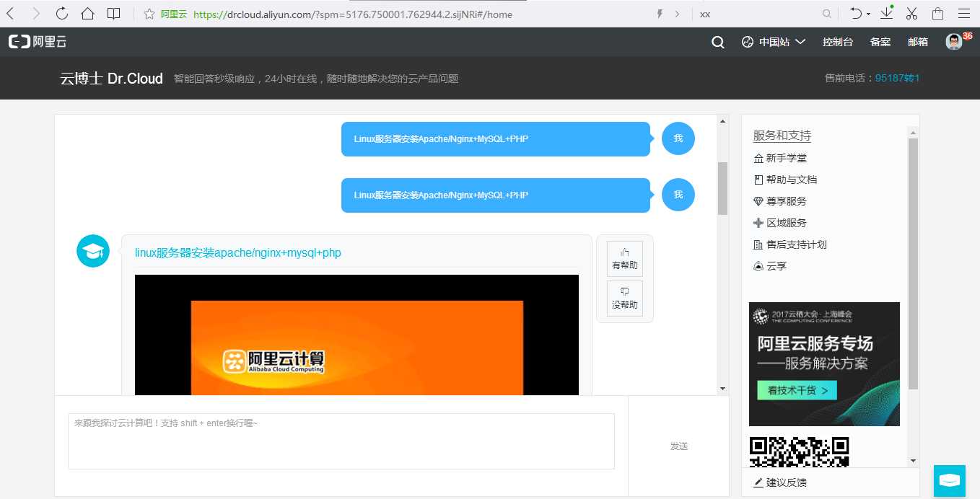
Task: Click first Linux服务器安装 message bubble
Action: (496, 139)
